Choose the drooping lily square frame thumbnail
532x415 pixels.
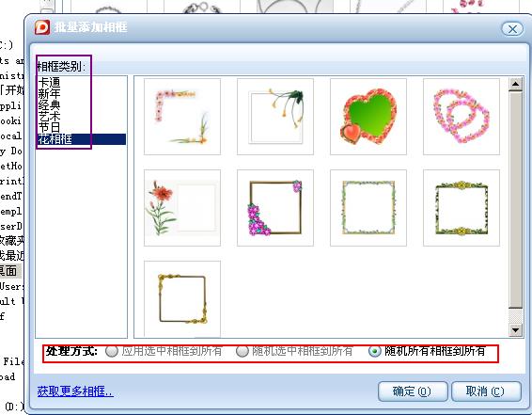275,117
